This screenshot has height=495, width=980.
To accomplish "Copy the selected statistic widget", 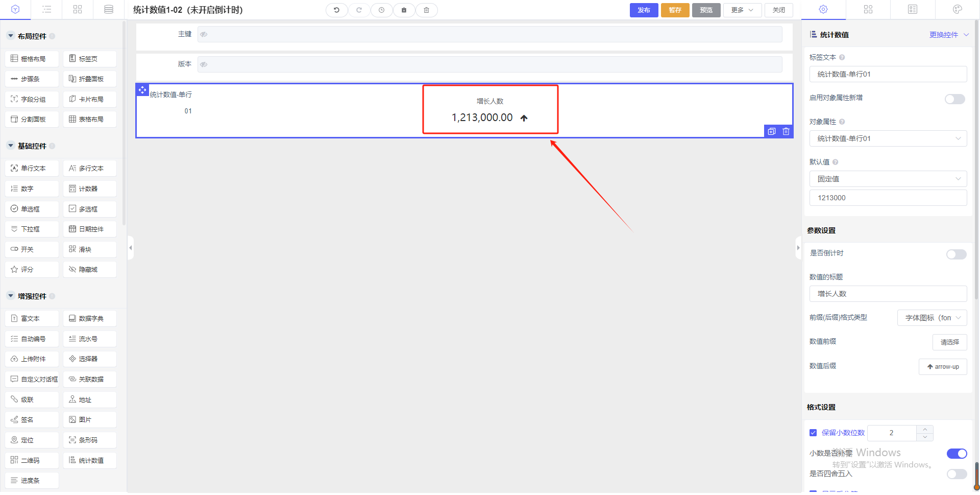I will tap(771, 131).
